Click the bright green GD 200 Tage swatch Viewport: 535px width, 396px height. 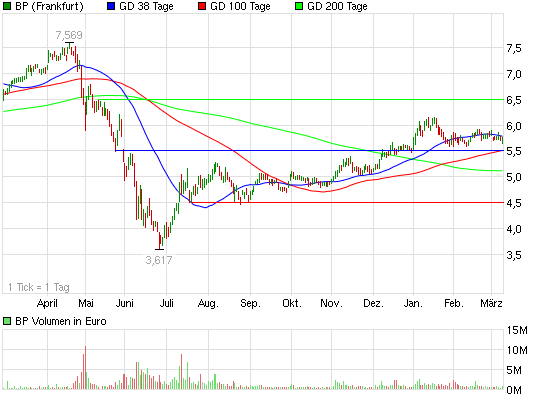(299, 6)
